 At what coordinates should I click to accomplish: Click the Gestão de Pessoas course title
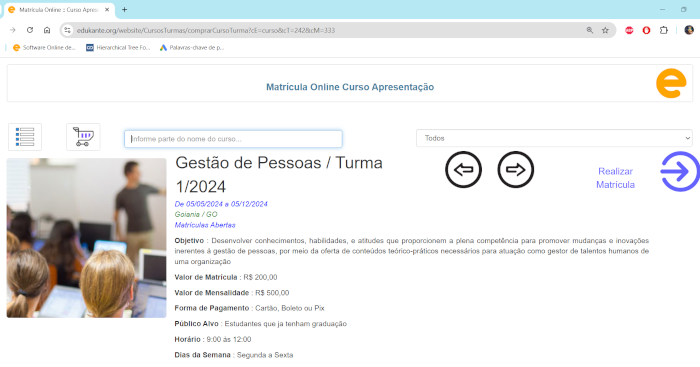click(279, 175)
